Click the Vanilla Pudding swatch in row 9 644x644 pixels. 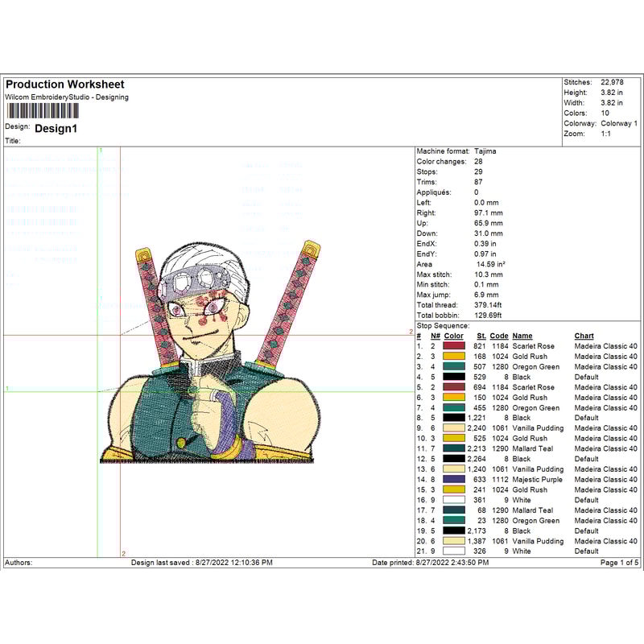(454, 428)
